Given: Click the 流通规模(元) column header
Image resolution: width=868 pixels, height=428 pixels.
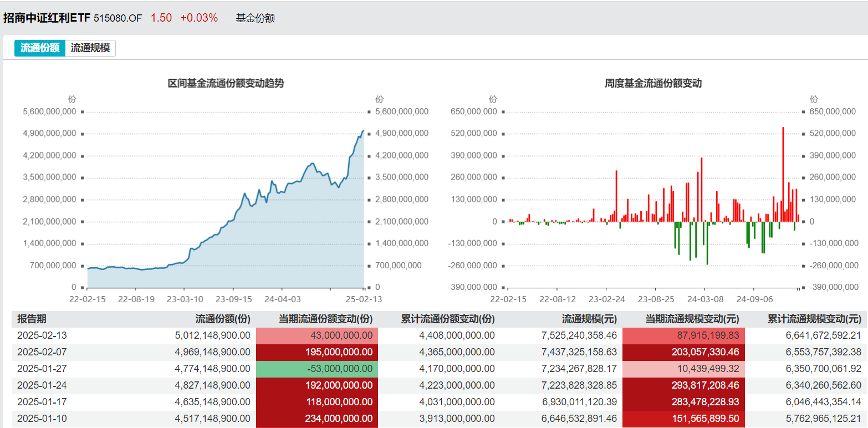Looking at the screenshot, I should click(589, 319).
